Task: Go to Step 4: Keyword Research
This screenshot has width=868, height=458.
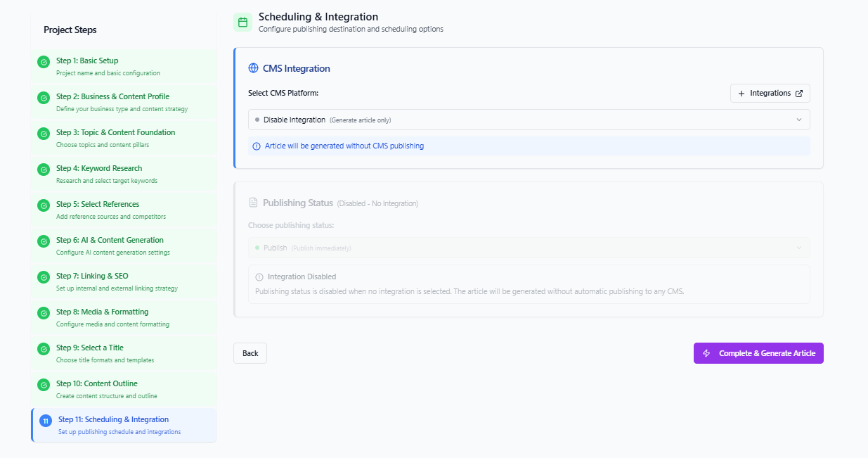Action: click(124, 174)
